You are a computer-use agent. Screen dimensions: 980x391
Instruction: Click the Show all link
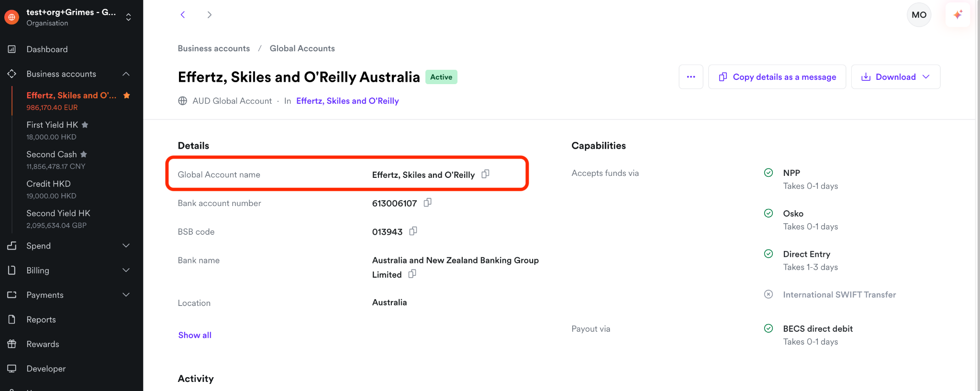195,335
